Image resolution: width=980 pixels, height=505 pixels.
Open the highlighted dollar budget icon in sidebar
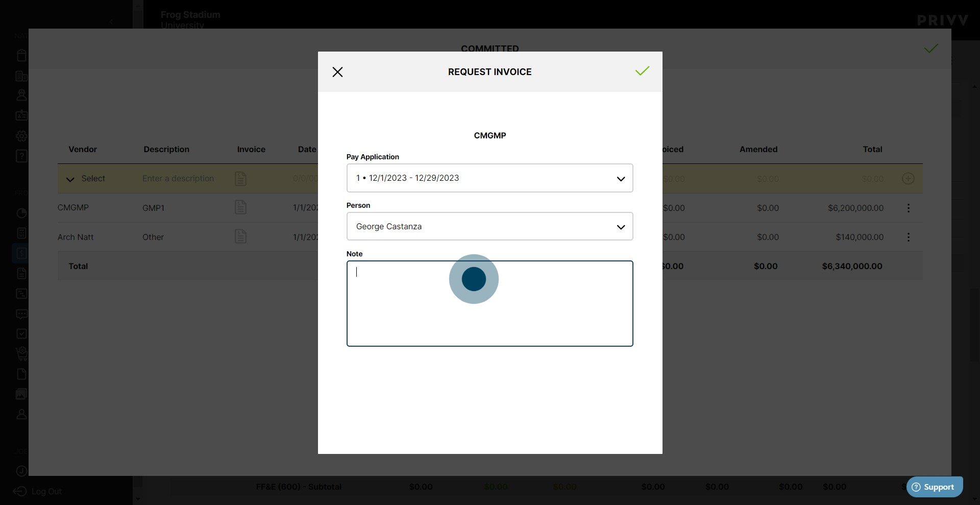click(x=21, y=253)
